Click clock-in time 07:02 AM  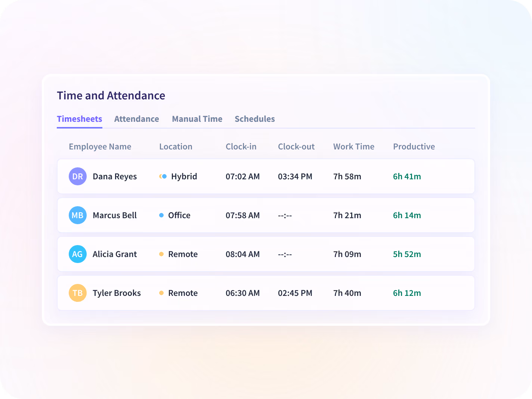coord(243,176)
